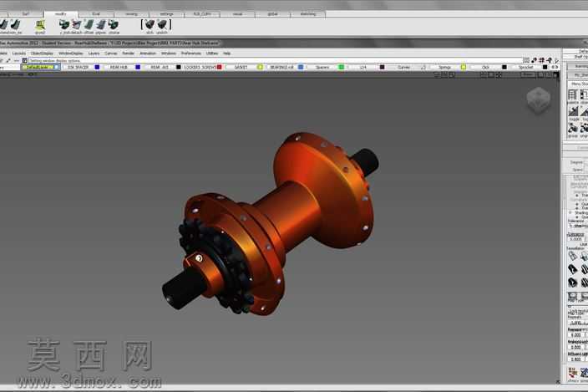Choose the offset tool icon
This screenshot has width=588, height=392.
89,25
